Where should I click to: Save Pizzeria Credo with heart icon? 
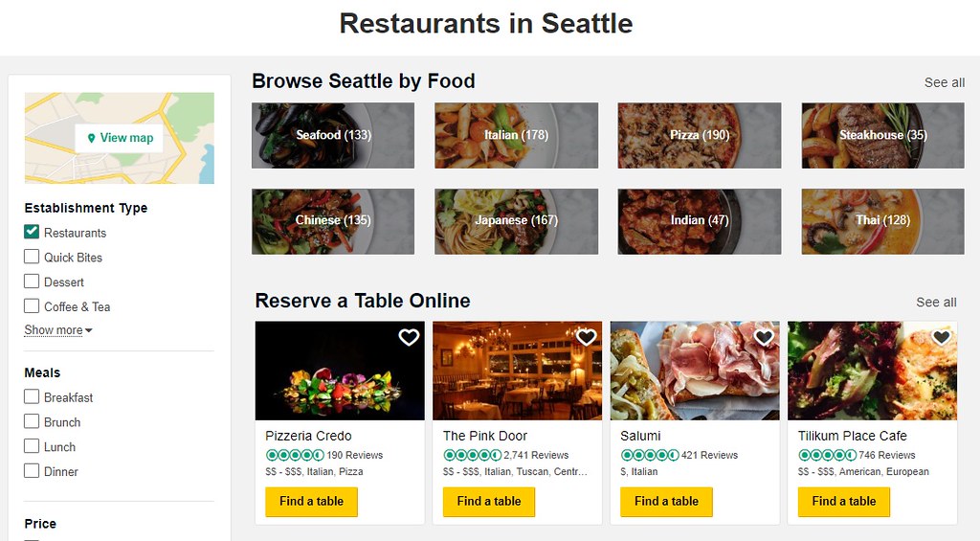[409, 337]
